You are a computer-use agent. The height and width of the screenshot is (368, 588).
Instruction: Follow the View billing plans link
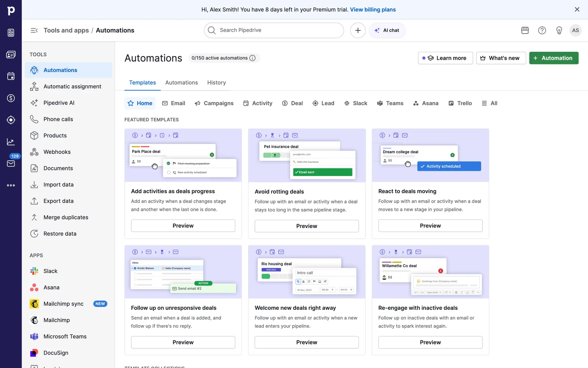[x=373, y=10]
